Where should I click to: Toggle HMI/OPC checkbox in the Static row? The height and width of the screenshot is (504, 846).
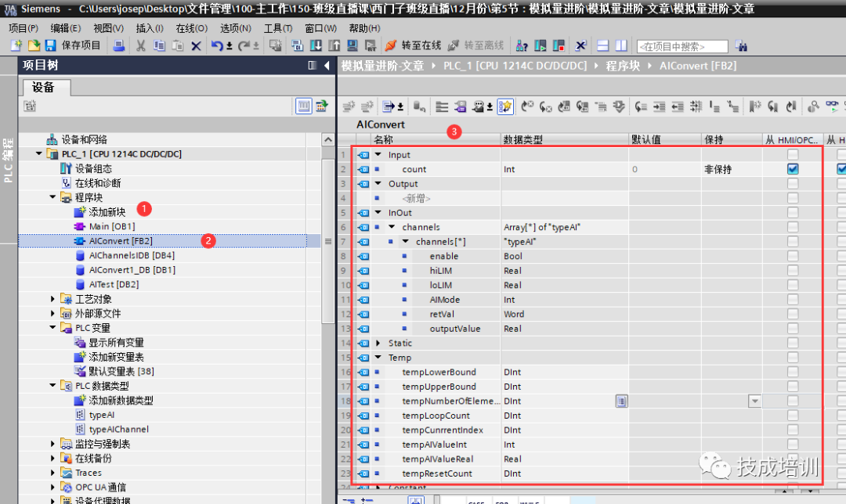coord(793,343)
